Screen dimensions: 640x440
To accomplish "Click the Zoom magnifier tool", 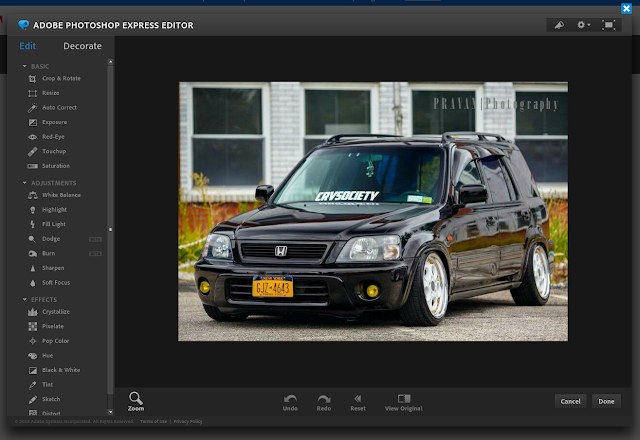I will point(136,402).
